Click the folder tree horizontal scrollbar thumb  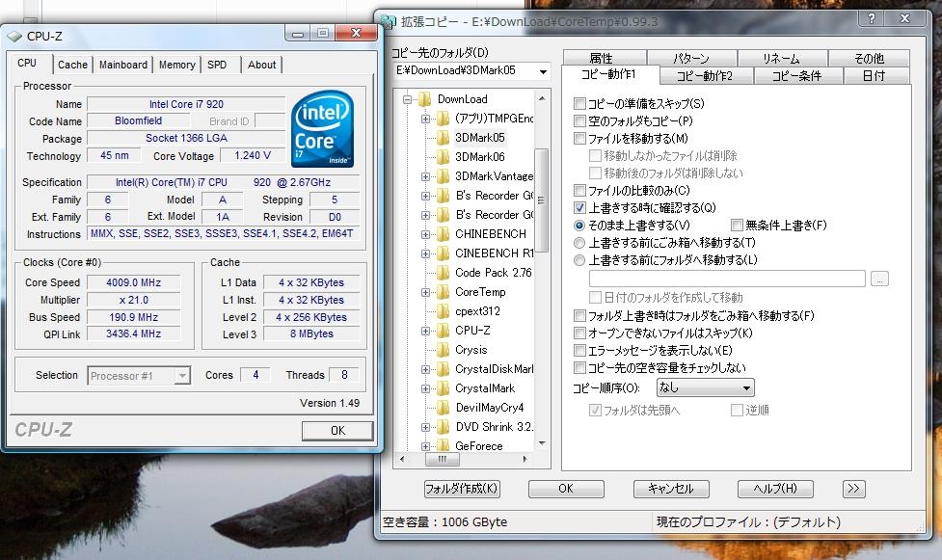[x=443, y=459]
